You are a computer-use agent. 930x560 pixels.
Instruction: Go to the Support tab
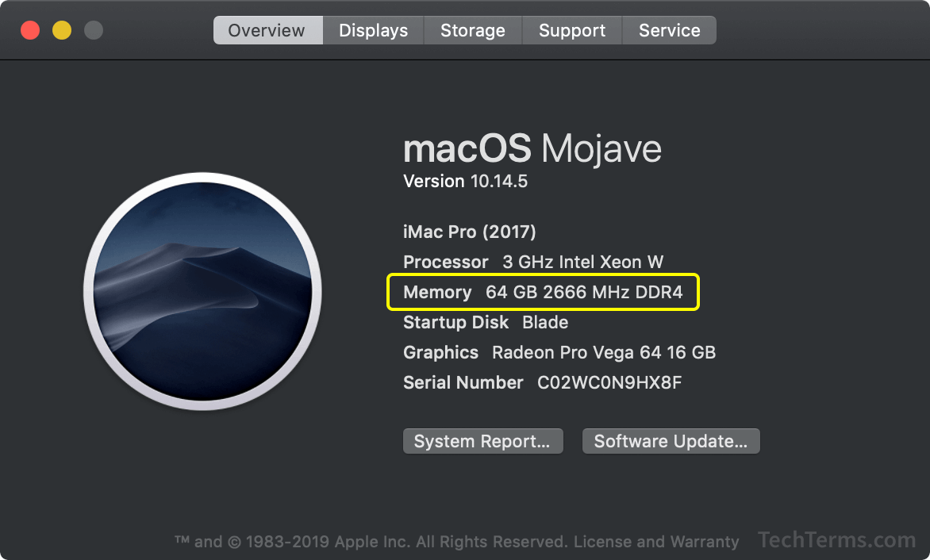point(572,30)
